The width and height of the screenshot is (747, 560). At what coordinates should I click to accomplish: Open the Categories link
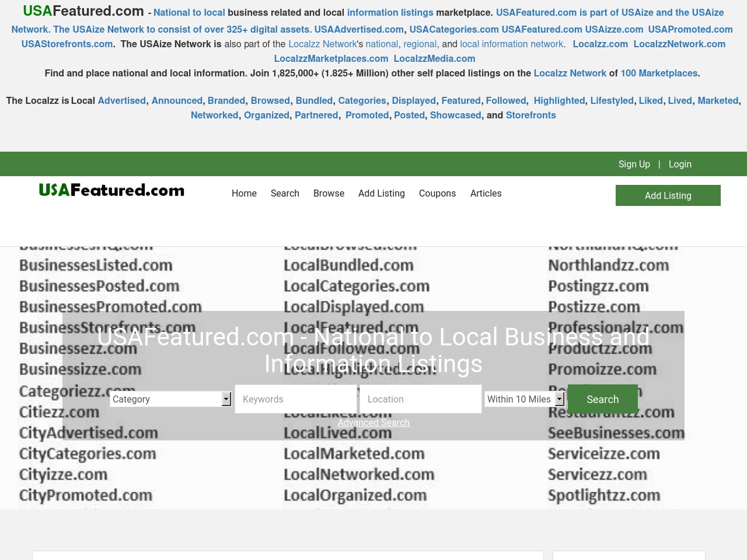pyautogui.click(x=362, y=100)
